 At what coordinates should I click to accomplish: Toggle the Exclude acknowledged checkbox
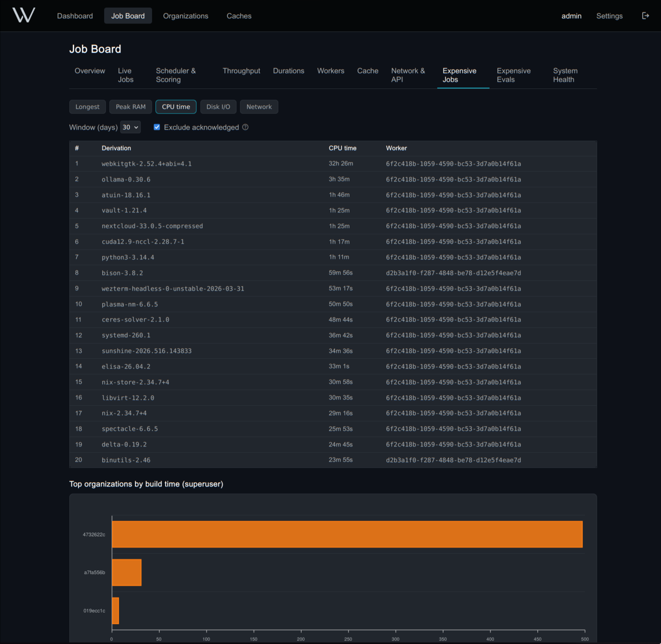click(157, 127)
